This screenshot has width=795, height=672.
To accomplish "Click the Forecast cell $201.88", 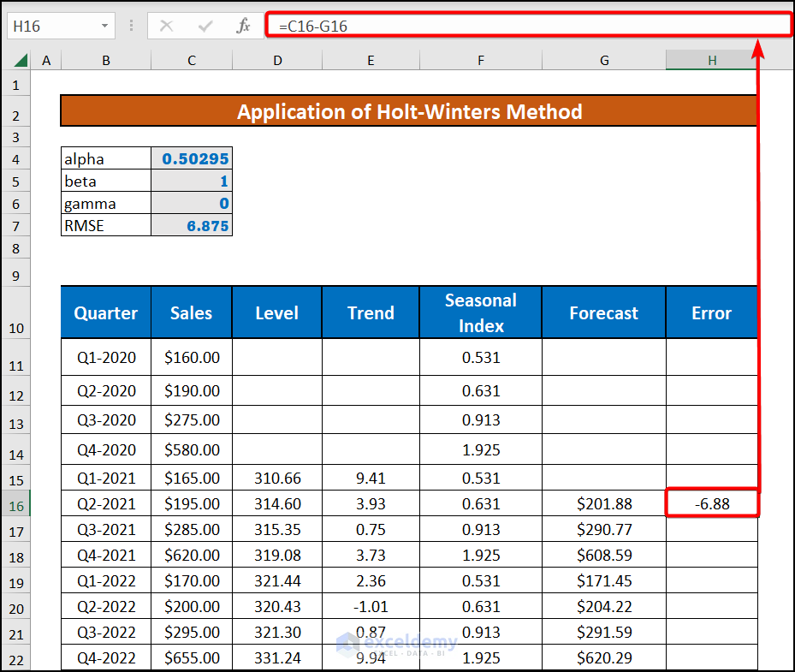I will (x=604, y=503).
